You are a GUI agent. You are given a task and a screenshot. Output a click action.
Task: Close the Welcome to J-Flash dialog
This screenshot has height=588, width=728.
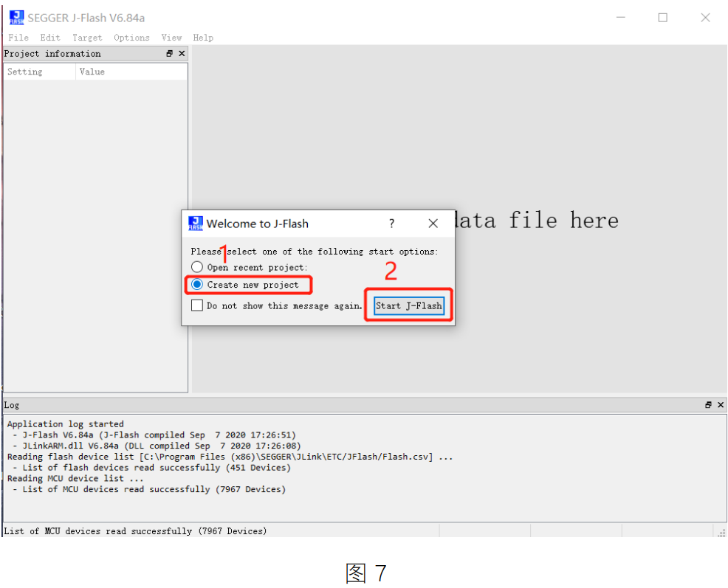(x=433, y=224)
